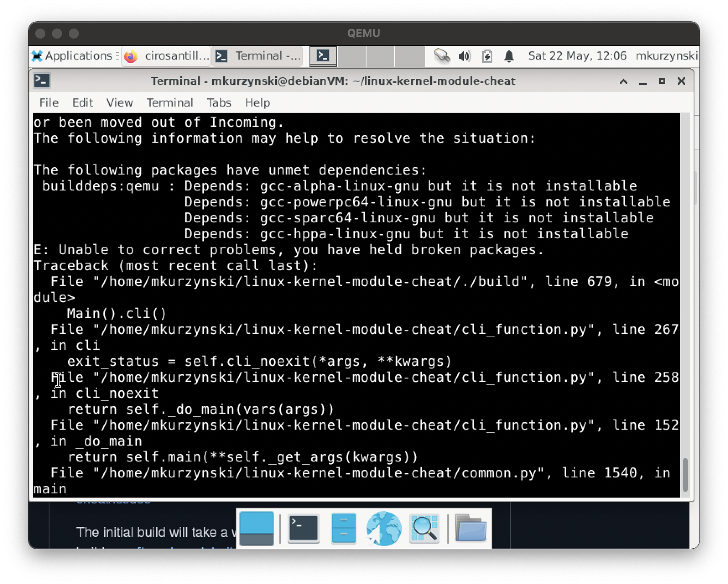Click 'return self._do_main(vars(args))' line
Screen dimensions: 728x584
(201, 409)
